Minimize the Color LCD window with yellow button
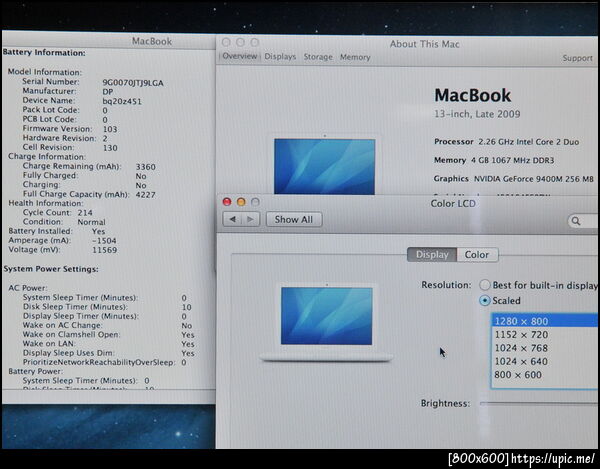Screen dimensions: 600x469 (241, 202)
